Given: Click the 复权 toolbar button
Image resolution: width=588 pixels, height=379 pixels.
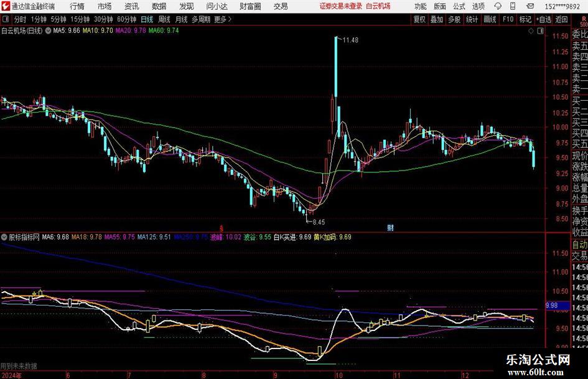Looking at the screenshot, I should click(x=419, y=19).
